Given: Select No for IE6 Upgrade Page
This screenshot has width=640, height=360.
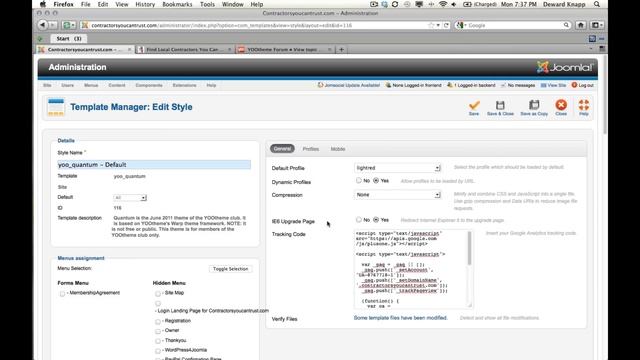Looking at the screenshot, I should (x=358, y=220).
